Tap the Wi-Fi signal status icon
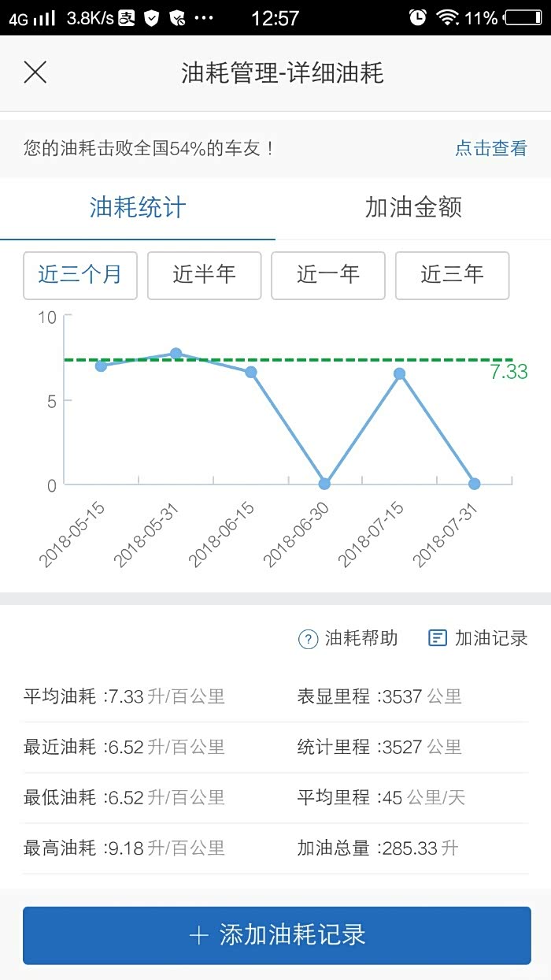Viewport: 551px width, 980px height. pyautogui.click(x=447, y=17)
